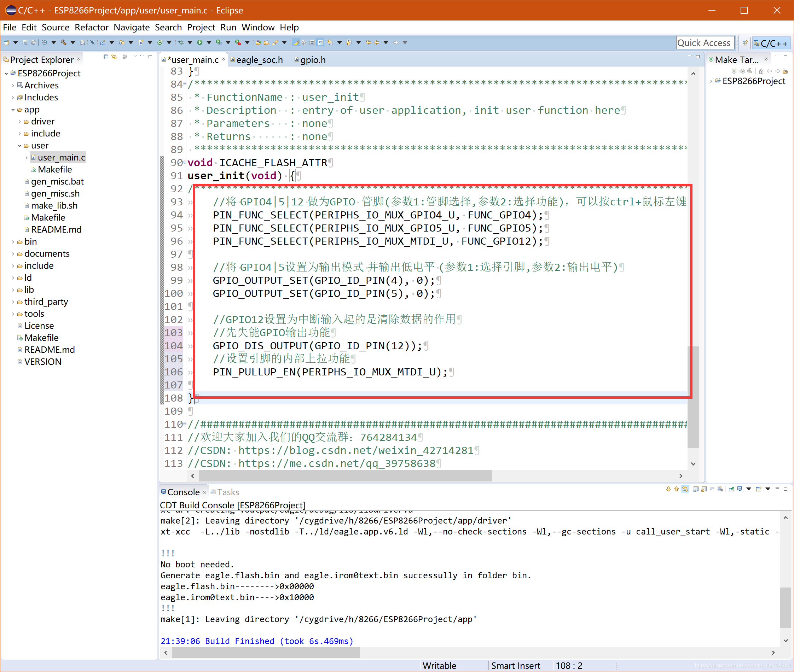Click the Open Perspective icon
The image size is (794, 672).
pyautogui.click(x=745, y=43)
